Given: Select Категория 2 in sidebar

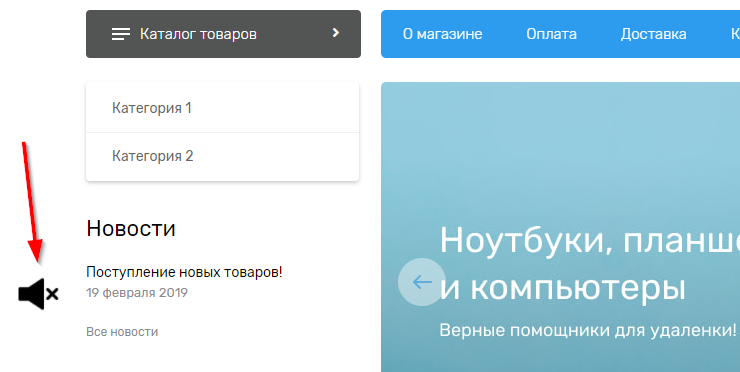Looking at the screenshot, I should click(x=222, y=156).
